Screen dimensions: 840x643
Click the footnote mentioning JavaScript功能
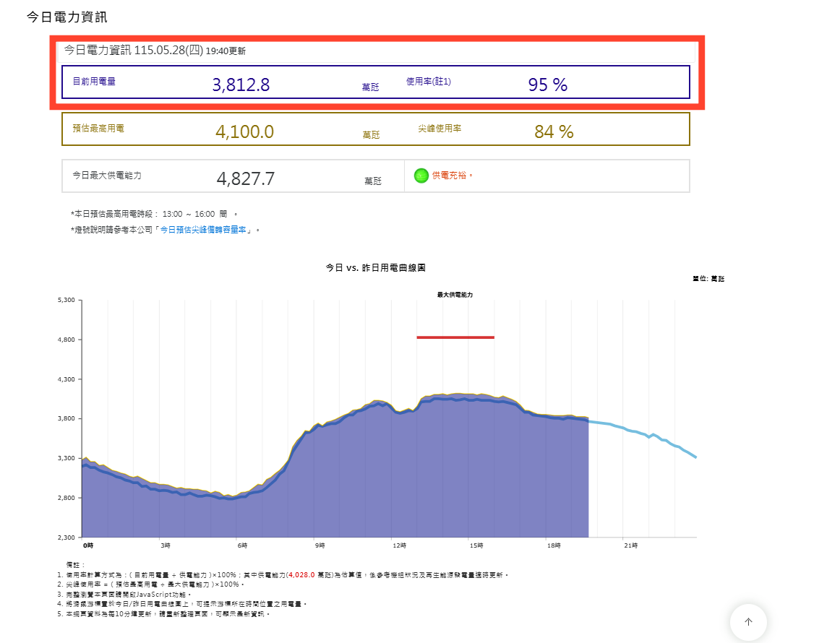pos(124,595)
